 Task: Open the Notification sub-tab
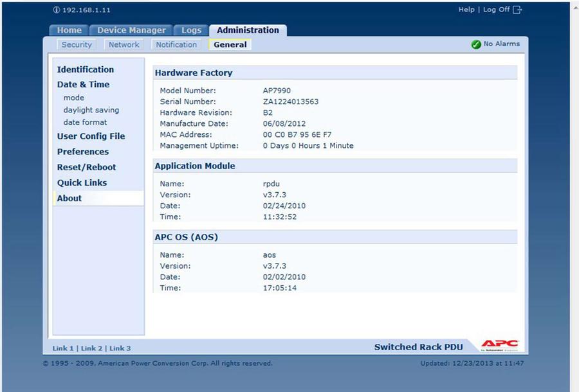click(176, 45)
